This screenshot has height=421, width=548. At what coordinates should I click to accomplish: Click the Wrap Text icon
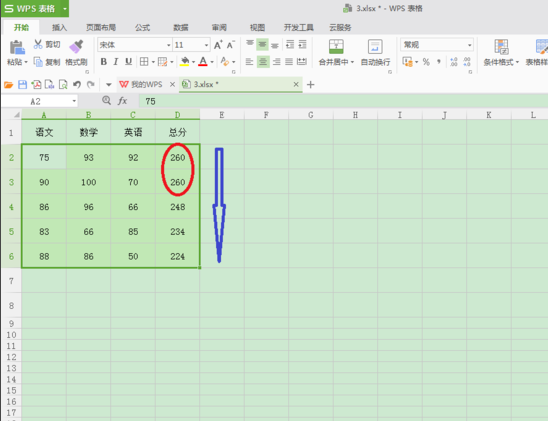(x=375, y=46)
